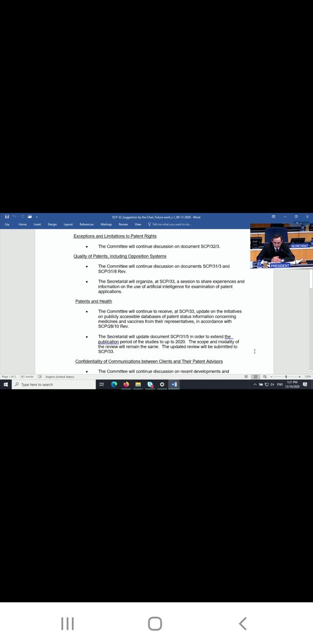The image size is (313, 644).
Task: Open Microsoft Edge from the taskbar
Action: tap(114, 384)
